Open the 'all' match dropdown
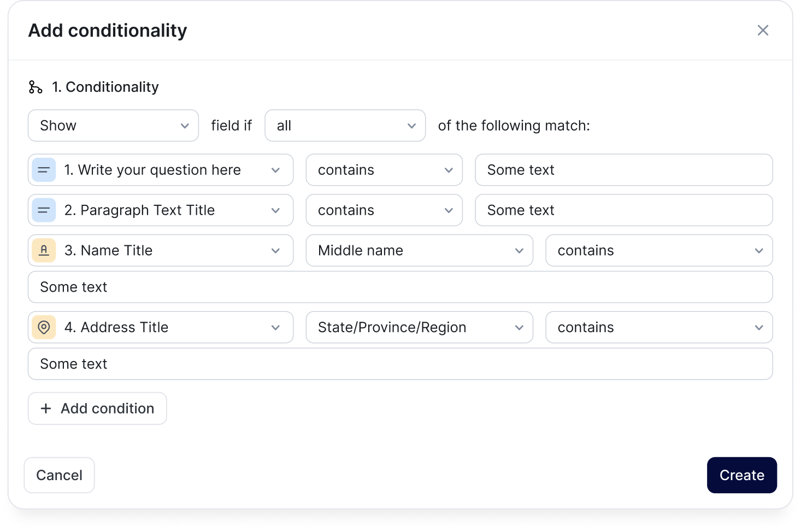Screen dimensions: 801x532 [x=345, y=126]
